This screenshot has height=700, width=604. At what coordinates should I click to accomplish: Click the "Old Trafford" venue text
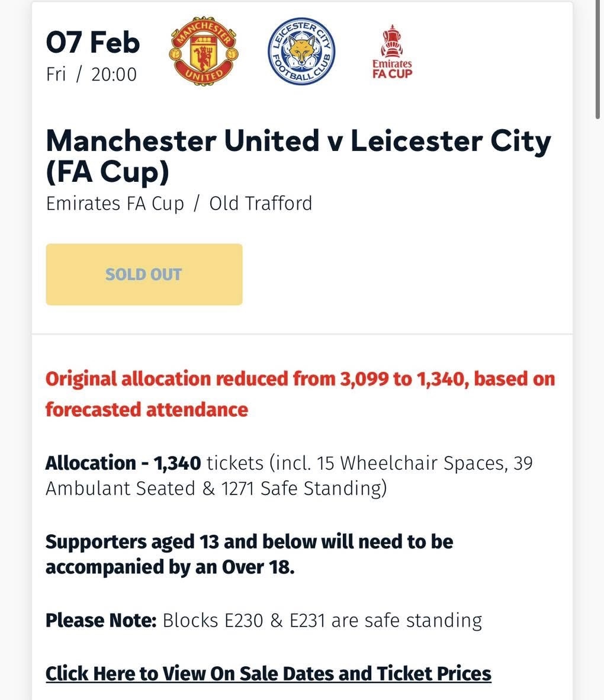pos(261,204)
